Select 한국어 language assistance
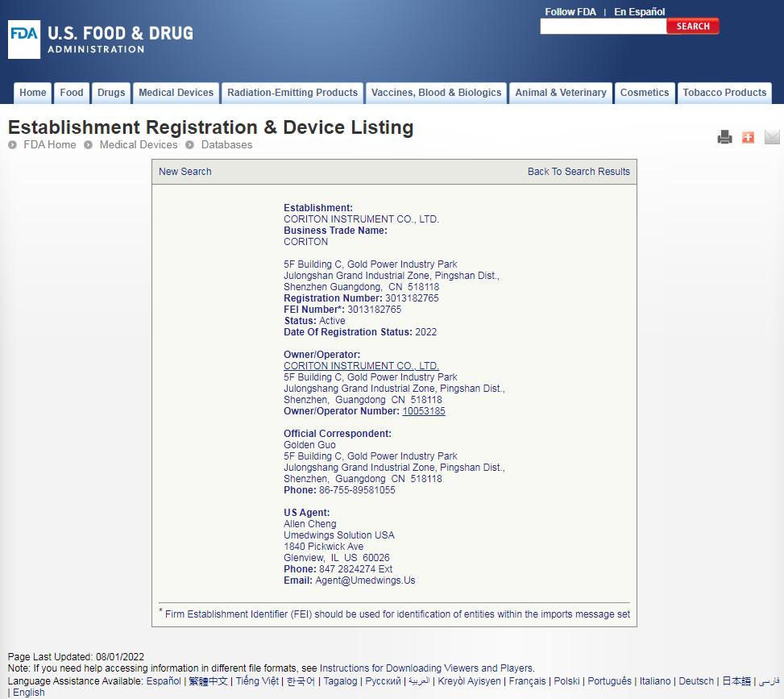Viewport: 784px width, 699px height. pyautogui.click(x=301, y=681)
